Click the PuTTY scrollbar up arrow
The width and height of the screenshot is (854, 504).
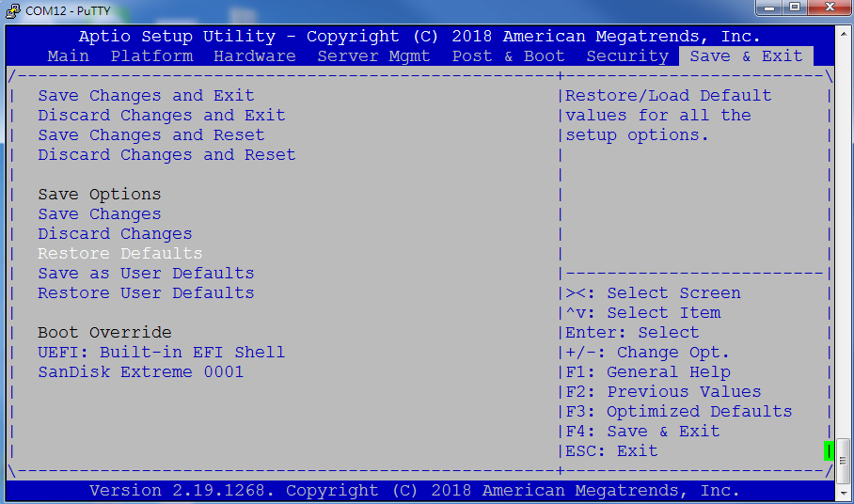click(843, 33)
